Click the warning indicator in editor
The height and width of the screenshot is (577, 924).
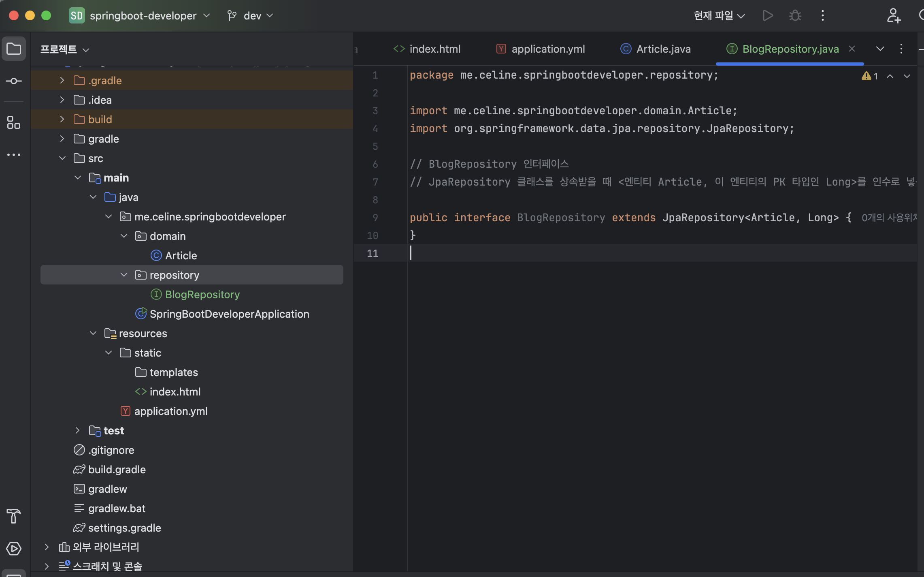coord(869,76)
